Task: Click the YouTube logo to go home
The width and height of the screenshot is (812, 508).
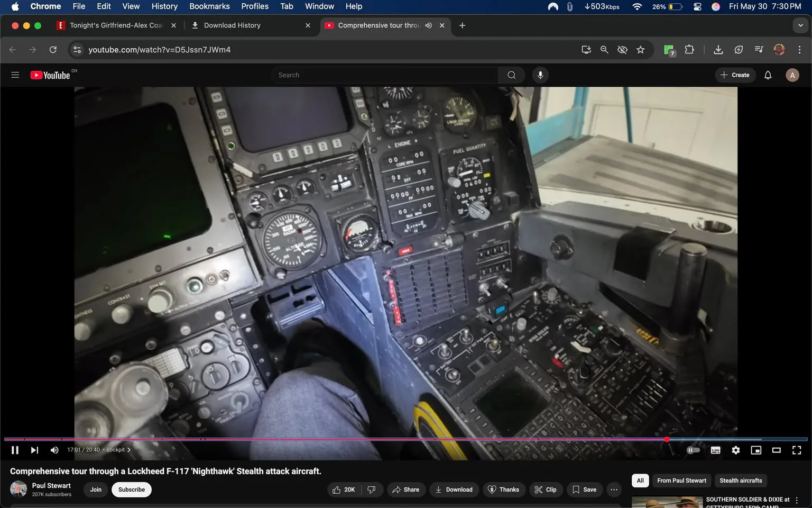Action: (51, 75)
